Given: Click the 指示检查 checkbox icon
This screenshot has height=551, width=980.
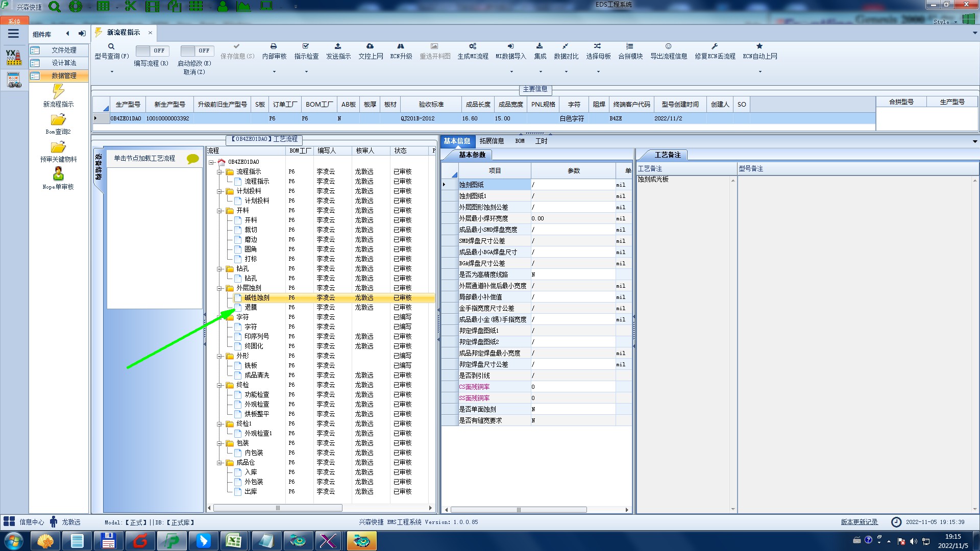Looking at the screenshot, I should (306, 46).
